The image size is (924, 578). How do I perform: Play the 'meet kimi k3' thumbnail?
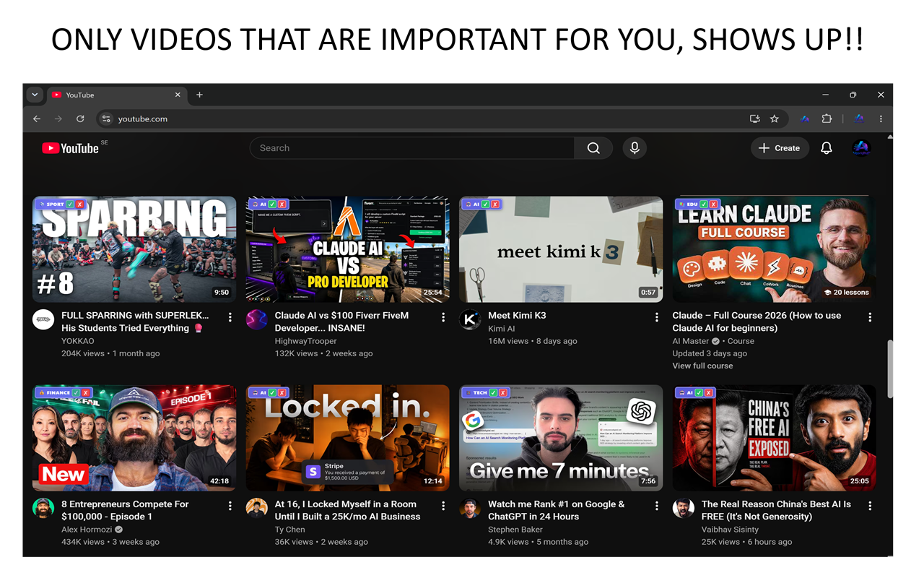pos(561,249)
